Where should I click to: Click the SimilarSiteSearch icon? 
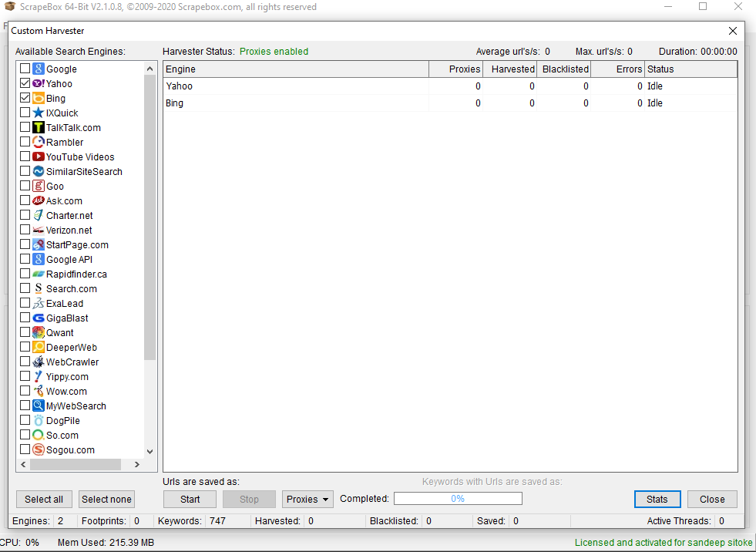39,171
